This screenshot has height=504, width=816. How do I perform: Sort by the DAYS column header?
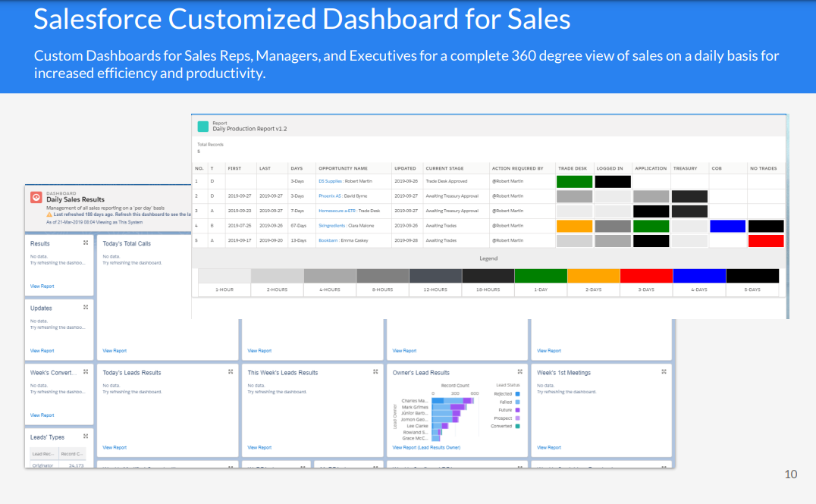[x=297, y=168]
